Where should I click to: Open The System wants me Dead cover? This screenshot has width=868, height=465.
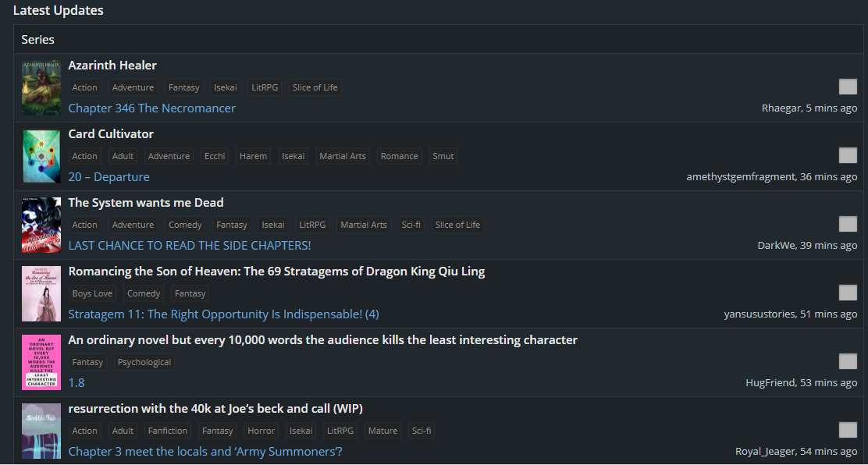pos(41,225)
